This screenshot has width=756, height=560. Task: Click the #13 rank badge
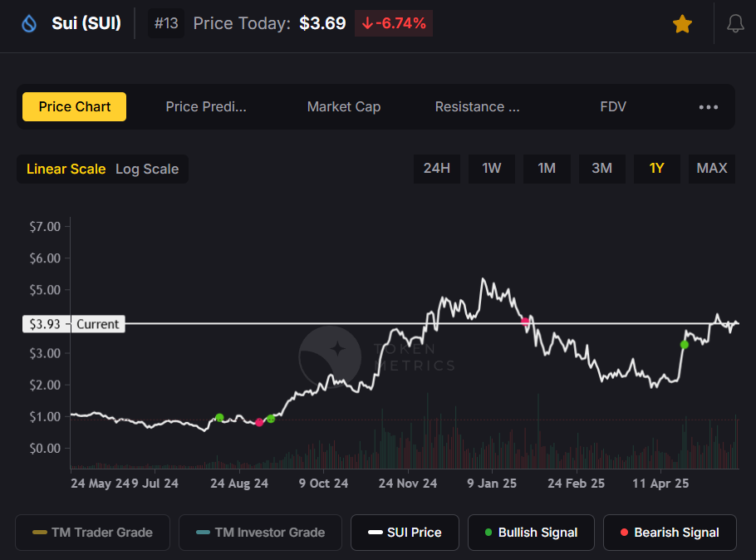pyautogui.click(x=166, y=23)
